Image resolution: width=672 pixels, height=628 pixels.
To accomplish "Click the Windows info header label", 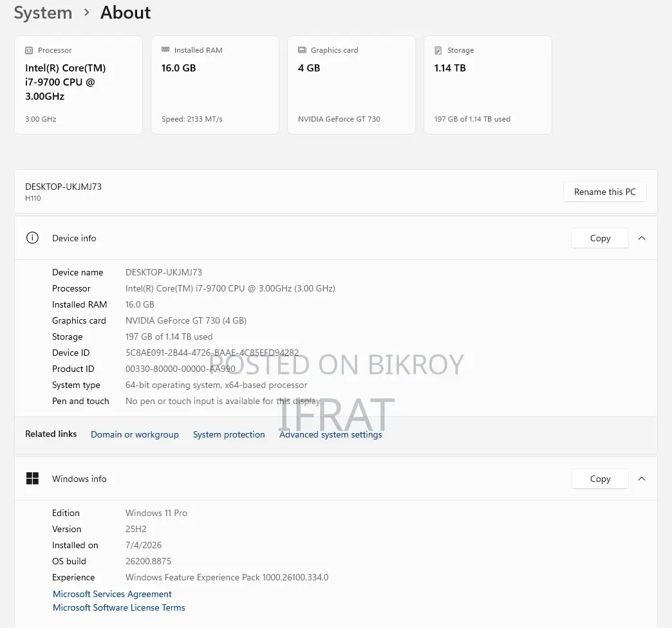I will coord(79,479).
